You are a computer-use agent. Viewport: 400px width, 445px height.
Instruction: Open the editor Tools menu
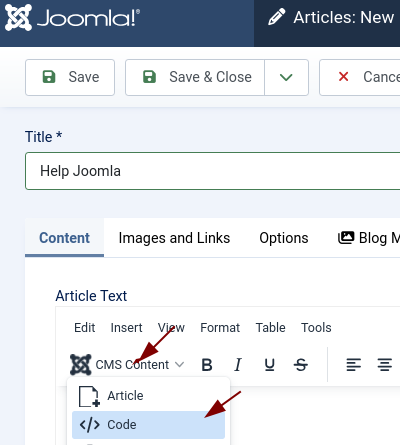pos(316,328)
